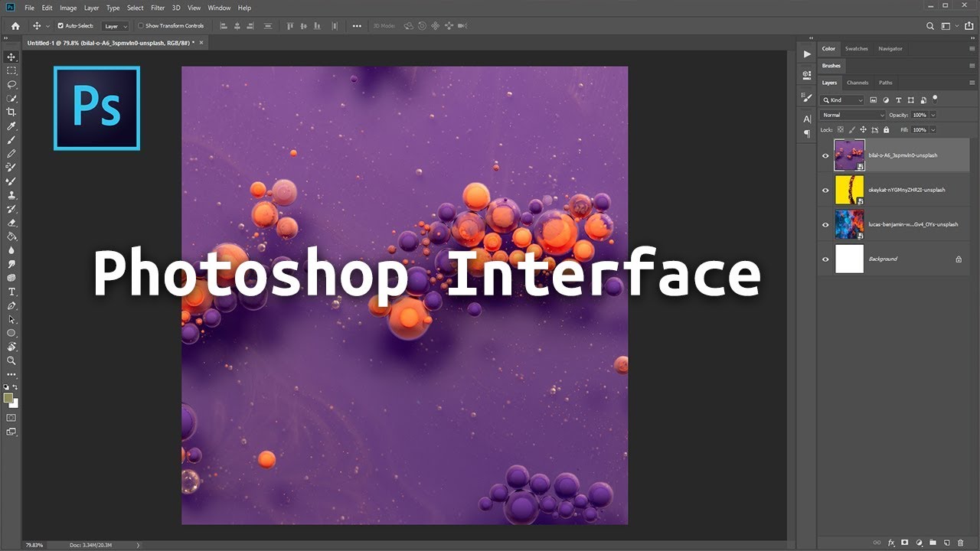Select the lucas-benjamin layer thumbnail
This screenshot has width=980, height=551.
tap(849, 224)
